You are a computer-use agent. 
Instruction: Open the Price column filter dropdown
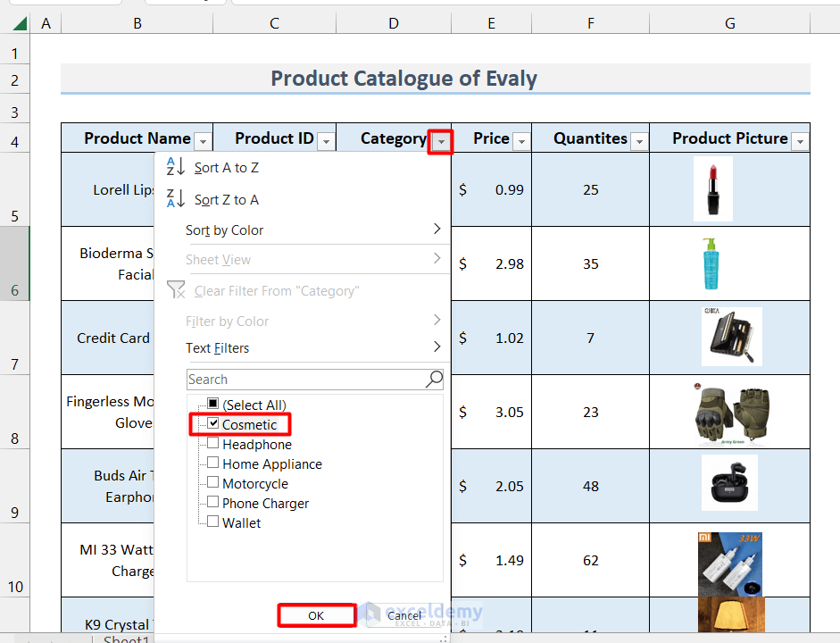click(x=521, y=141)
